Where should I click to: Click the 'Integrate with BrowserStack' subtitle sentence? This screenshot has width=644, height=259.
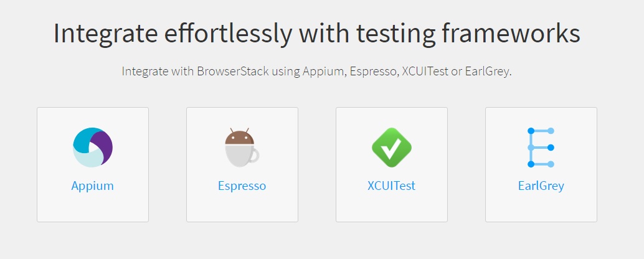click(x=316, y=72)
